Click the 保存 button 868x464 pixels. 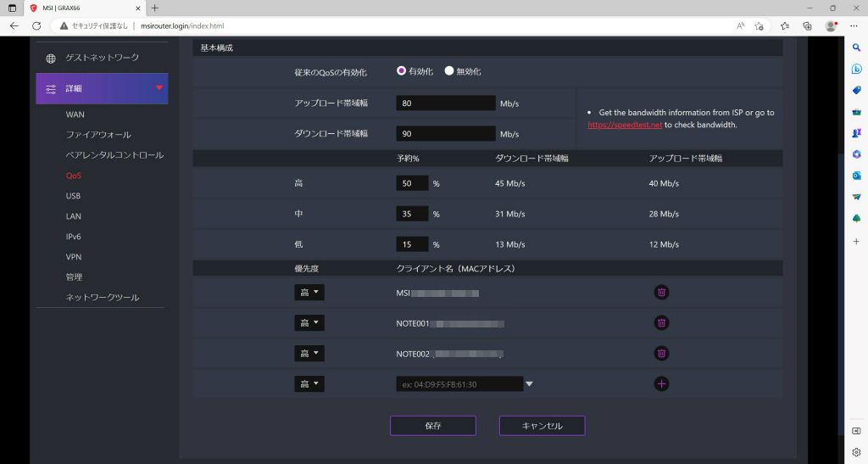(433, 426)
